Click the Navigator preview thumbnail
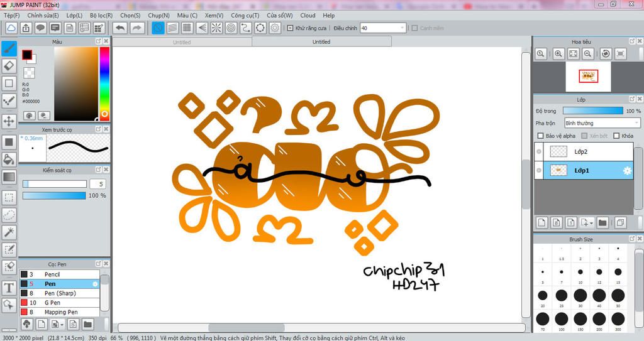644x341 pixels. point(588,77)
